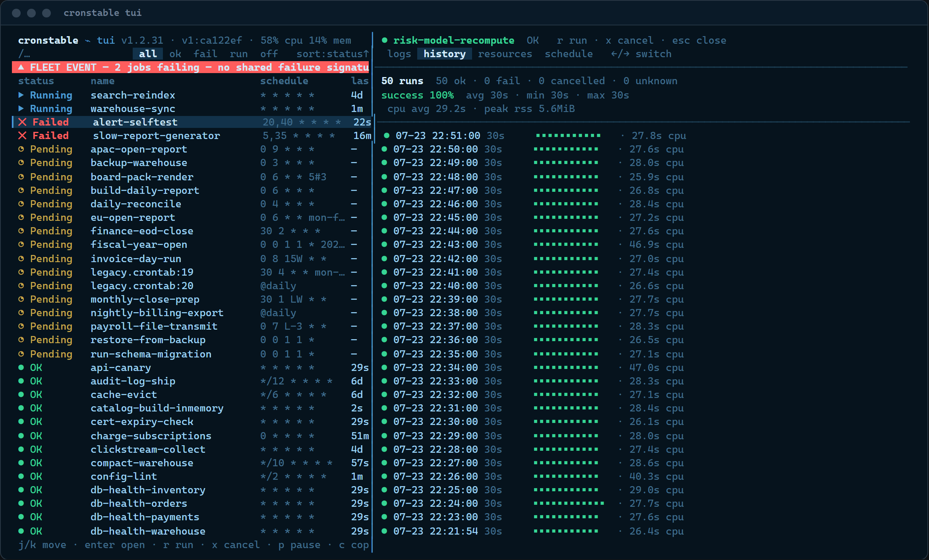The image size is (929, 560).
Task: Click the pending clock icon for legacy.crontab:20
Action: point(21,286)
